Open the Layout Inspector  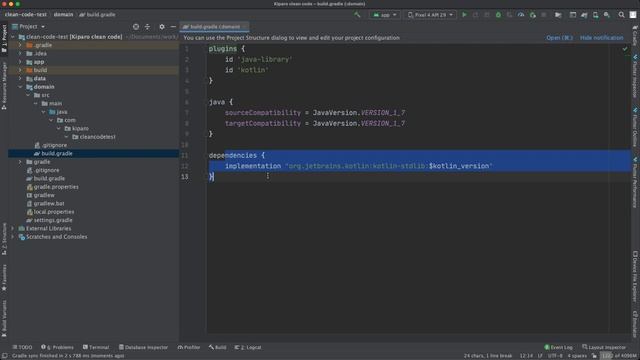[604, 347]
